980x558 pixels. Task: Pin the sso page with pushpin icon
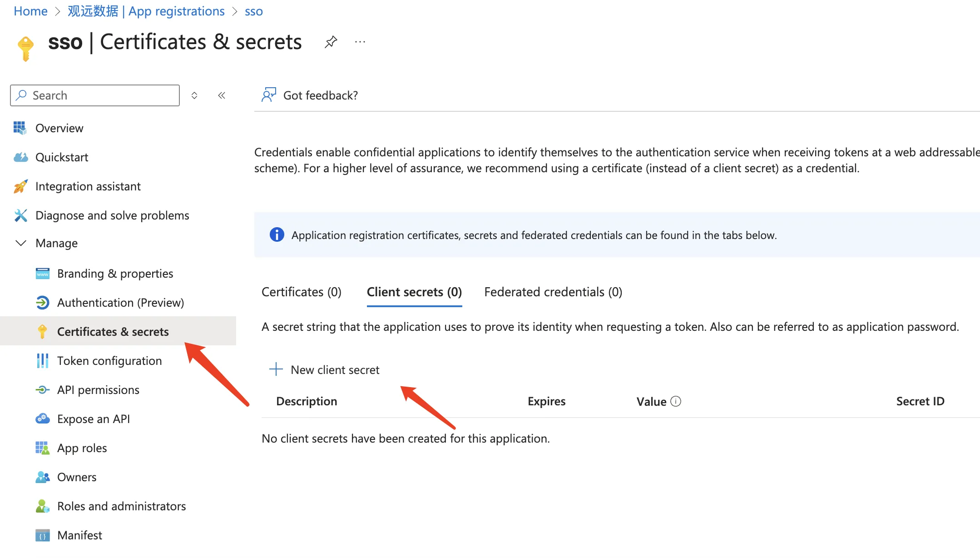tap(331, 42)
